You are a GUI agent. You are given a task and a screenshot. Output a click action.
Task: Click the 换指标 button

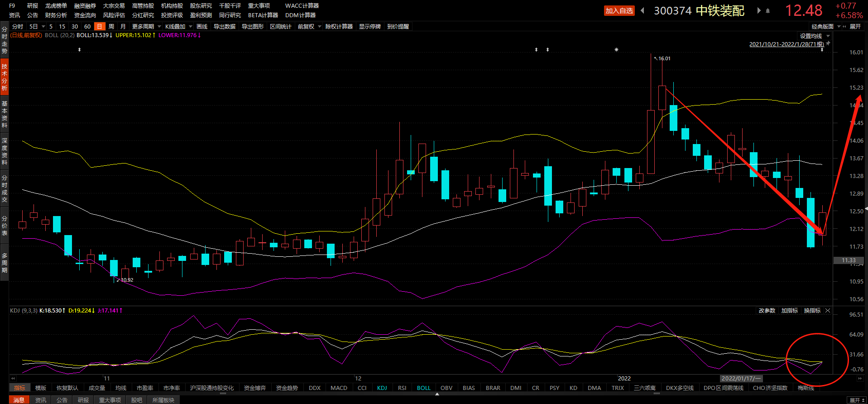(812, 311)
